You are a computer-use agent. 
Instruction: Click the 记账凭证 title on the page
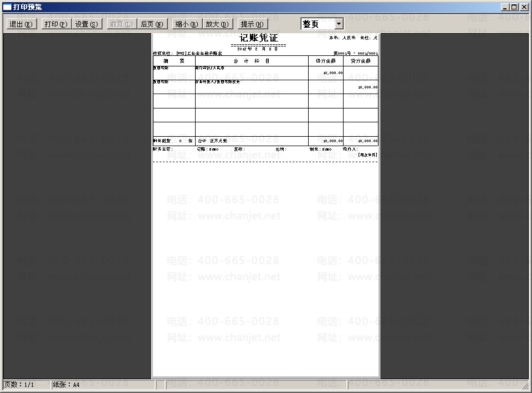pos(259,38)
